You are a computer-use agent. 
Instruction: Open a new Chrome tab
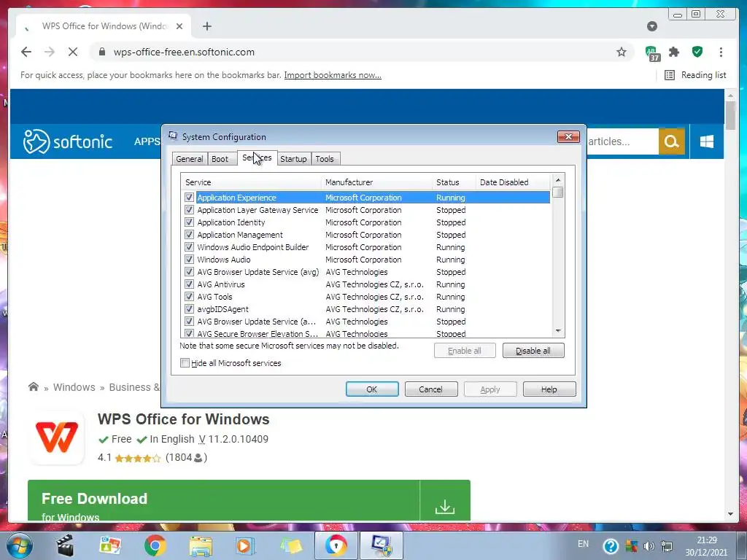(x=206, y=26)
